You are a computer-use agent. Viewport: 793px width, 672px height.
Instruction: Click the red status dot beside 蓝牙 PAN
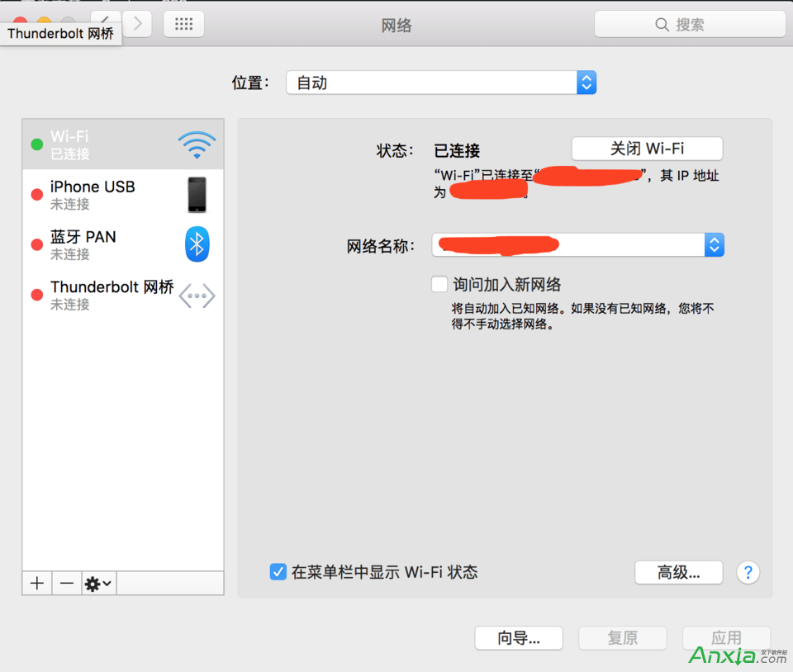pos(37,244)
